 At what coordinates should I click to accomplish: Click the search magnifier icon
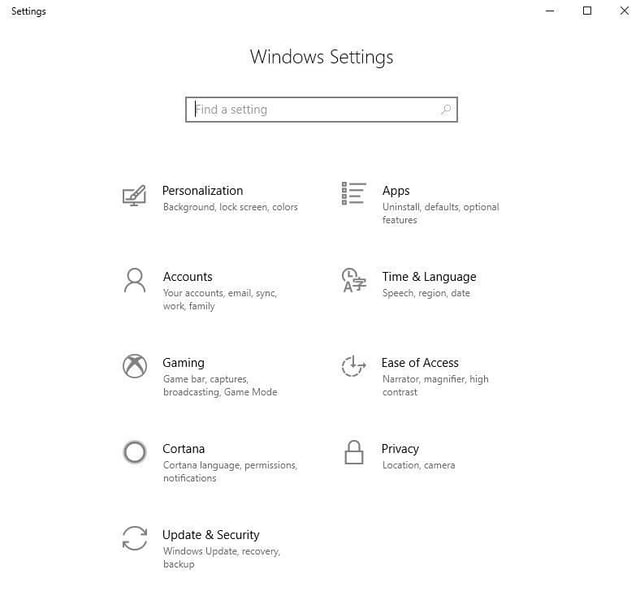click(x=446, y=109)
